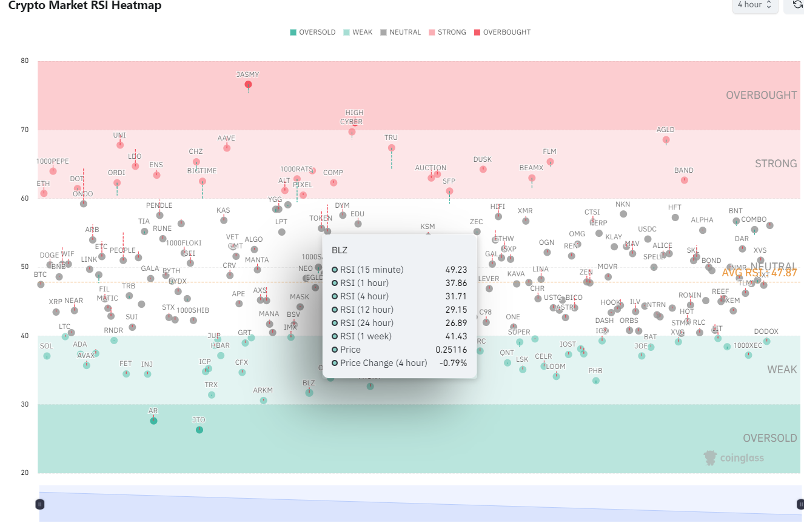Select the LDO data point
Screen dimensions: 804x532
pyautogui.click(x=135, y=166)
